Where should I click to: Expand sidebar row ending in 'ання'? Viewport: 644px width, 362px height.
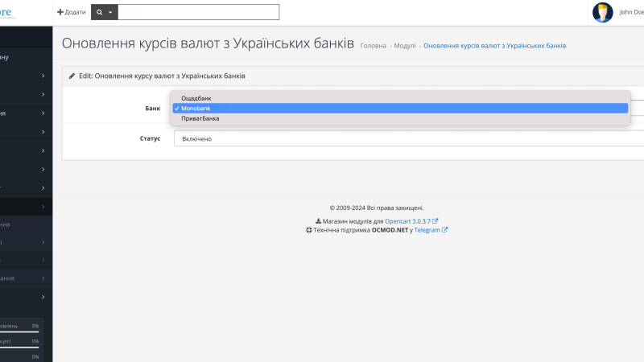point(26,278)
